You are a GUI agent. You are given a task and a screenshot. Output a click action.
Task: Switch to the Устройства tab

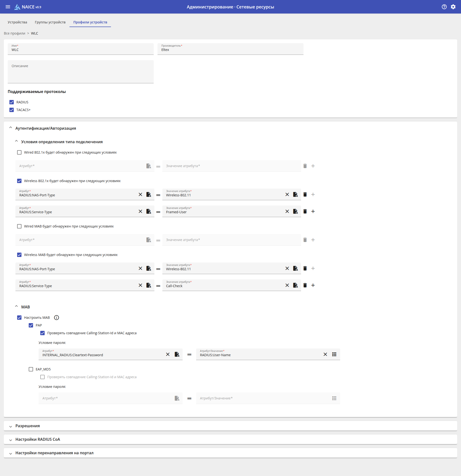pyautogui.click(x=17, y=22)
